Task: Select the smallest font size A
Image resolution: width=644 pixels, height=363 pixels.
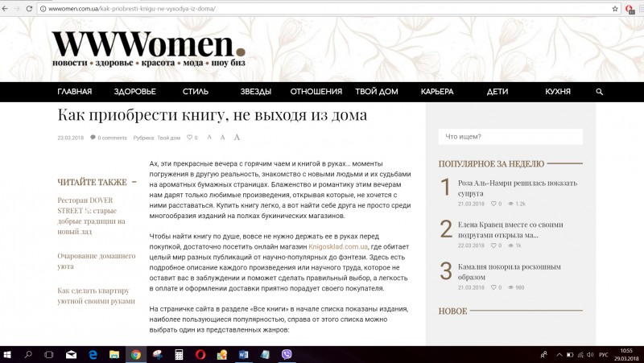Action: [x=209, y=137]
